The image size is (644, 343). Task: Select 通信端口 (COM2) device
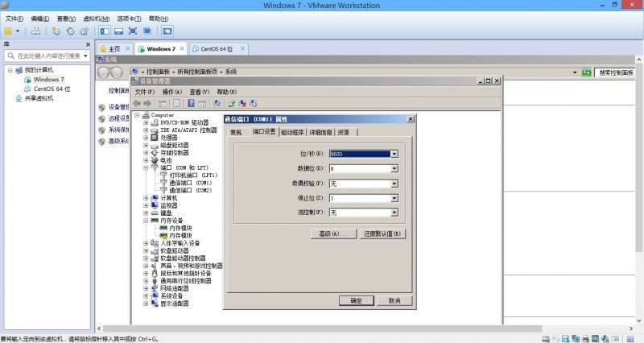191,191
